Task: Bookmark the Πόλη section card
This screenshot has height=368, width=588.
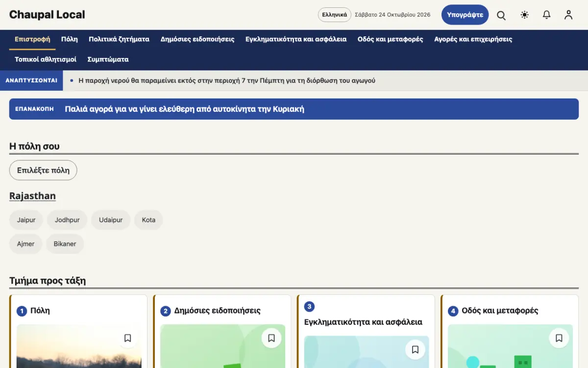Action: coord(127,338)
